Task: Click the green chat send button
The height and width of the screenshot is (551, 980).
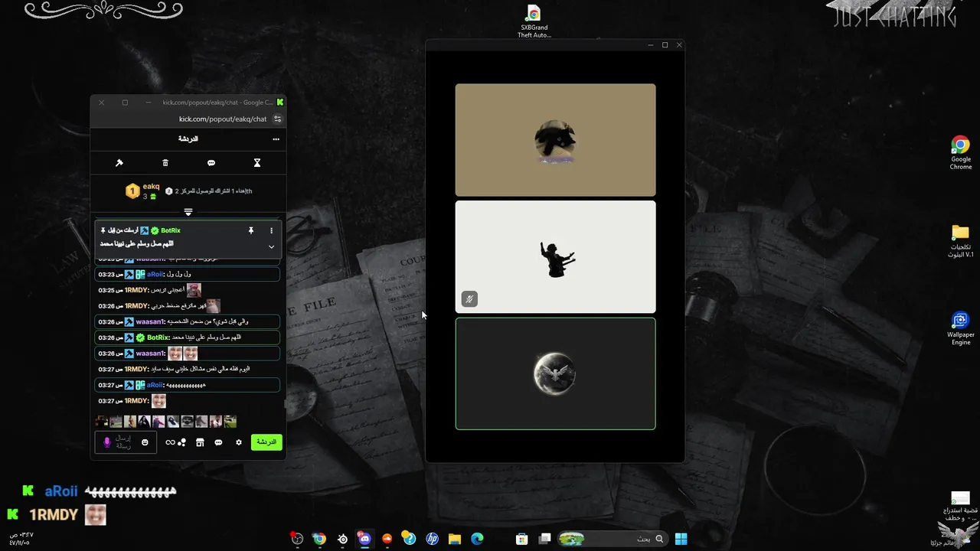Action: point(266,442)
